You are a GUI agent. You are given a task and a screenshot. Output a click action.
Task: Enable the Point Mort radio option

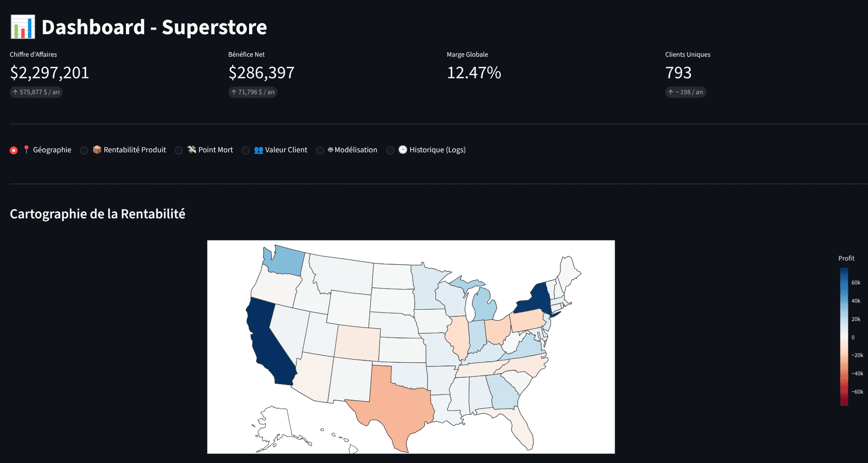coord(178,150)
